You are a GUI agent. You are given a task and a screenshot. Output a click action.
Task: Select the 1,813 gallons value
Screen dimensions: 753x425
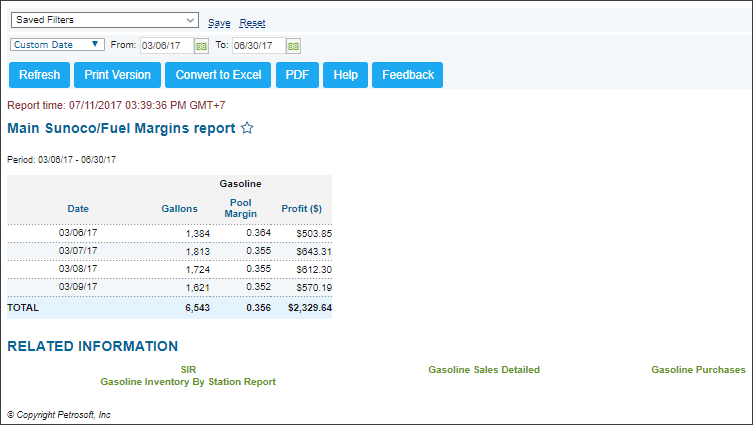tap(198, 252)
